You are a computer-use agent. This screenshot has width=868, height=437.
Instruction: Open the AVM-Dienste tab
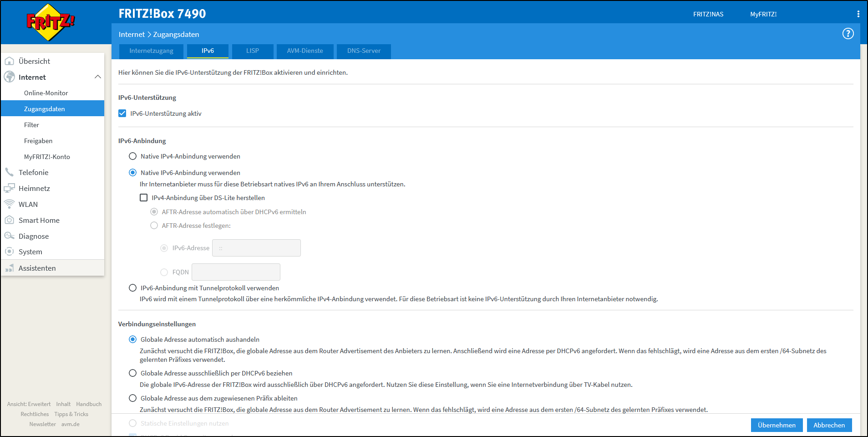pyautogui.click(x=305, y=51)
